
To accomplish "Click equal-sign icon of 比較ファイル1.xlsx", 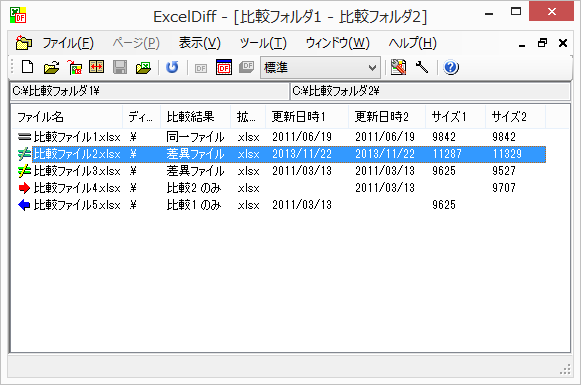I will (x=24, y=137).
